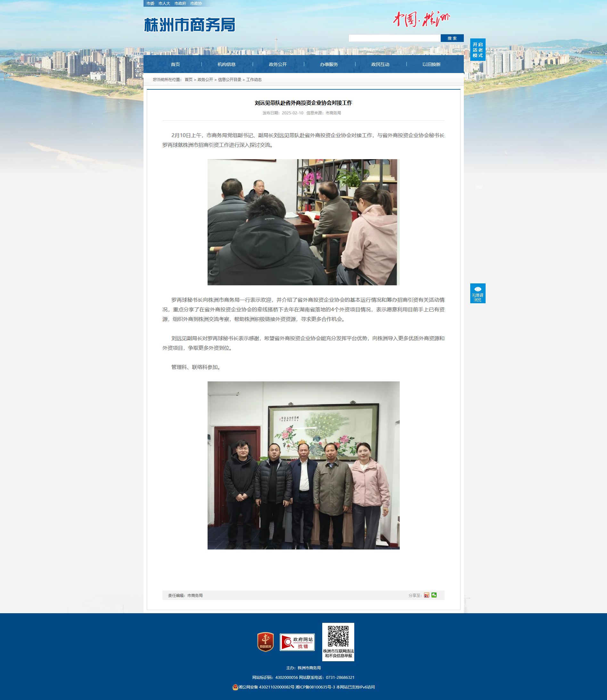Go to 政民互动 in the navigation bar
The width and height of the screenshot is (607, 700).
[380, 64]
